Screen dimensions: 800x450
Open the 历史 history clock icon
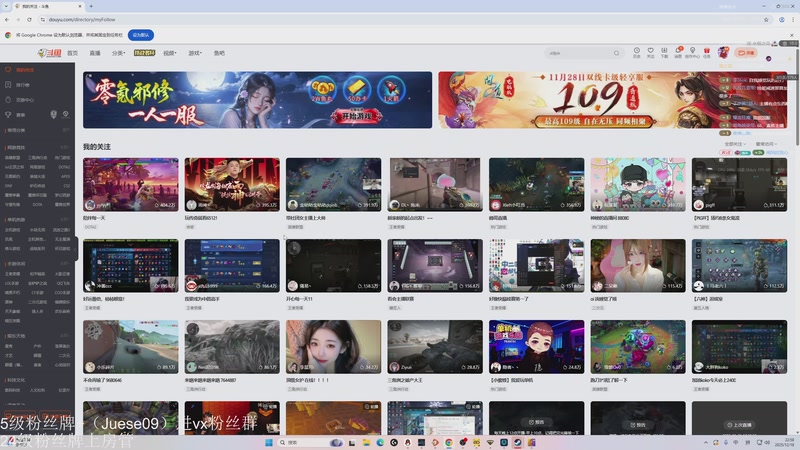coord(637,52)
